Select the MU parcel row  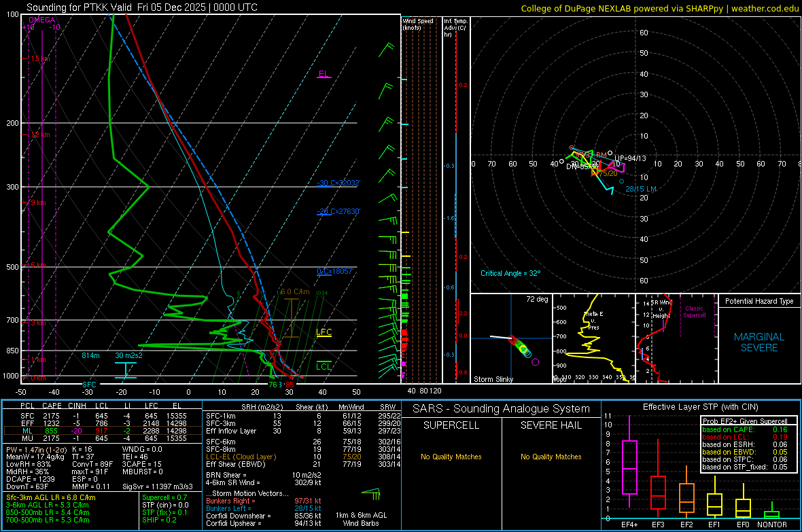click(103, 438)
